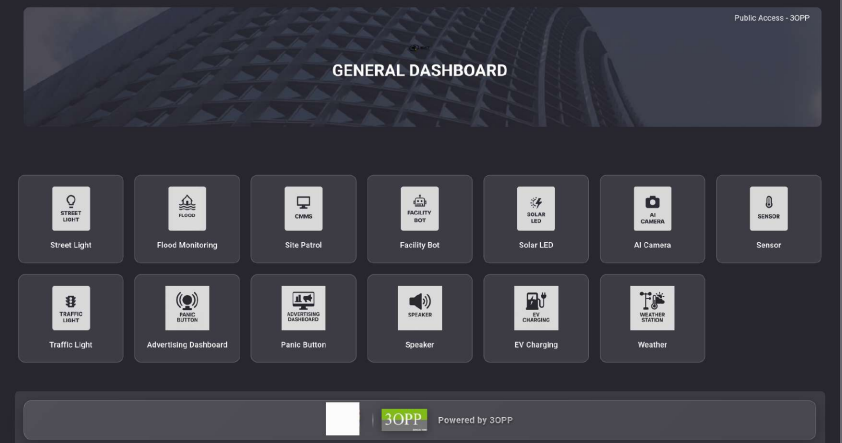Select the Traffic Light signal icon
Screen dimensions: 842x443
click(71, 307)
